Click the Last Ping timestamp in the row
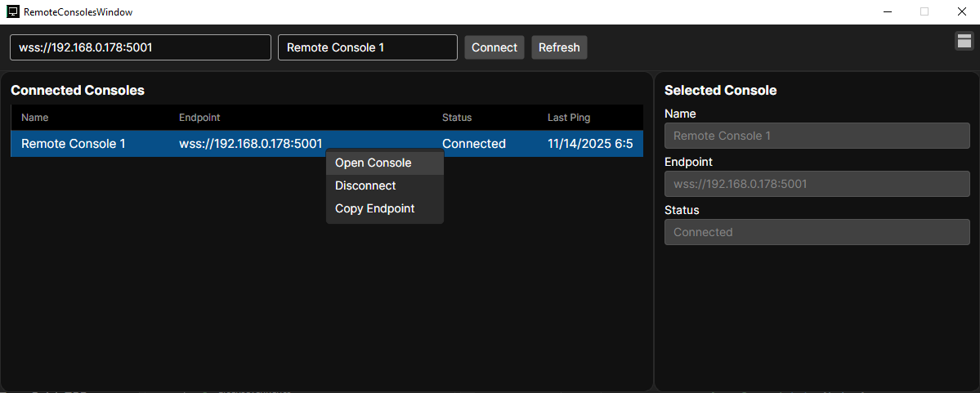The height and width of the screenshot is (393, 980). tap(590, 144)
